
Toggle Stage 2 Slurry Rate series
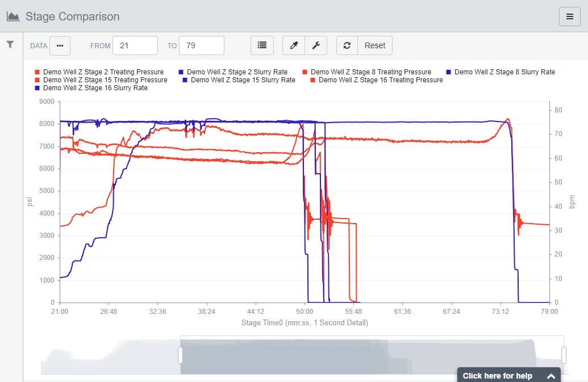233,72
